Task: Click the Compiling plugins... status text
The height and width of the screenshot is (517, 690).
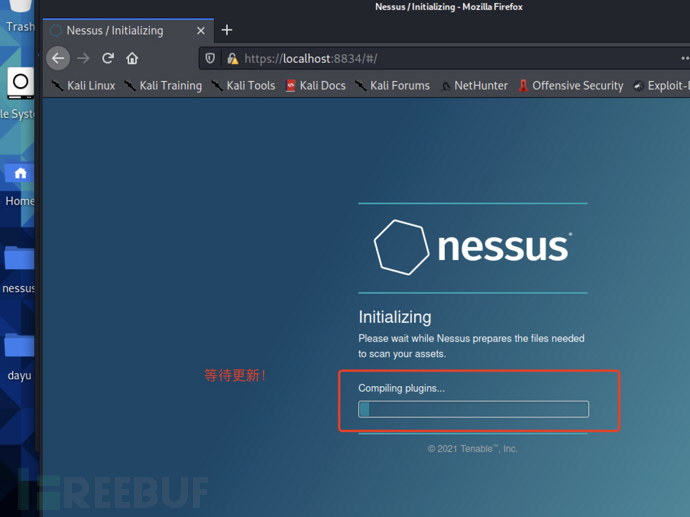Action: tap(401, 388)
